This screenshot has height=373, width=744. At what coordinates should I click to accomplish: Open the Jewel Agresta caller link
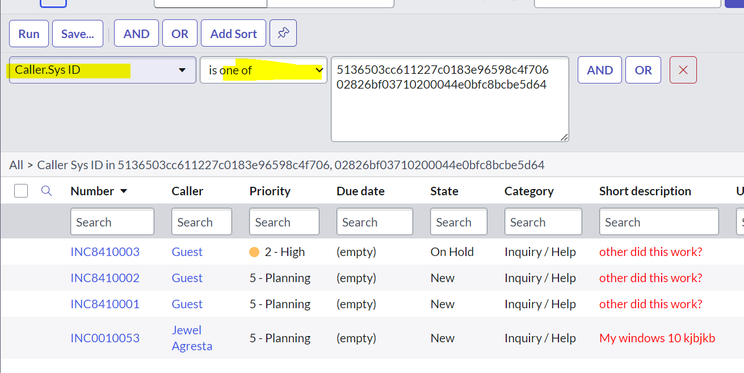click(x=192, y=338)
